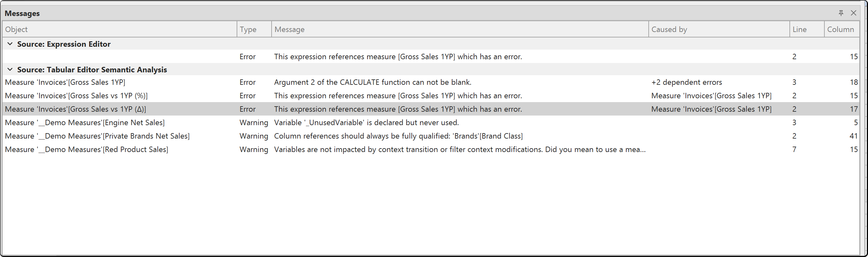The width and height of the screenshot is (868, 257).
Task: Select the Red Product Sales warning row
Action: tap(431, 149)
